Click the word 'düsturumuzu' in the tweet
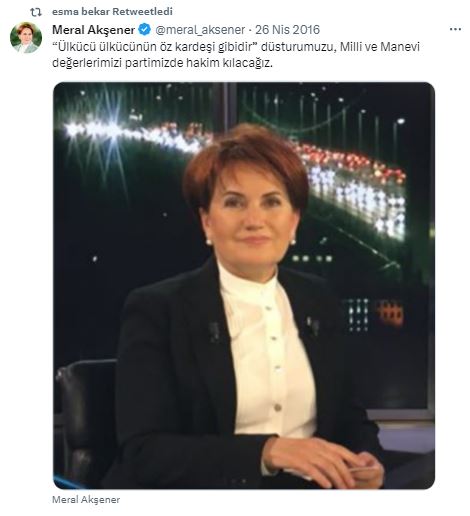 [x=297, y=47]
